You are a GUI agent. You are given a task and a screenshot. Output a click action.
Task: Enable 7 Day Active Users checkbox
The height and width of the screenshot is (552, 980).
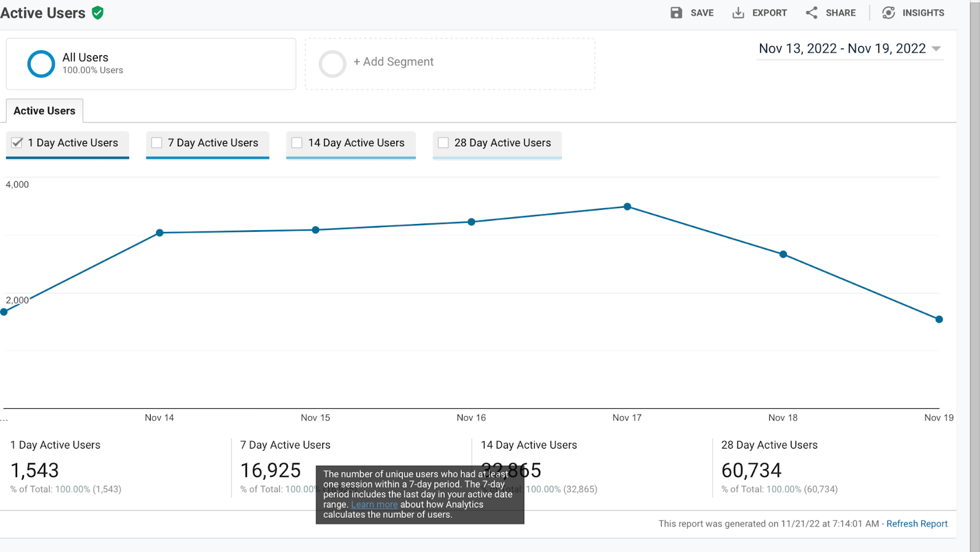157,143
